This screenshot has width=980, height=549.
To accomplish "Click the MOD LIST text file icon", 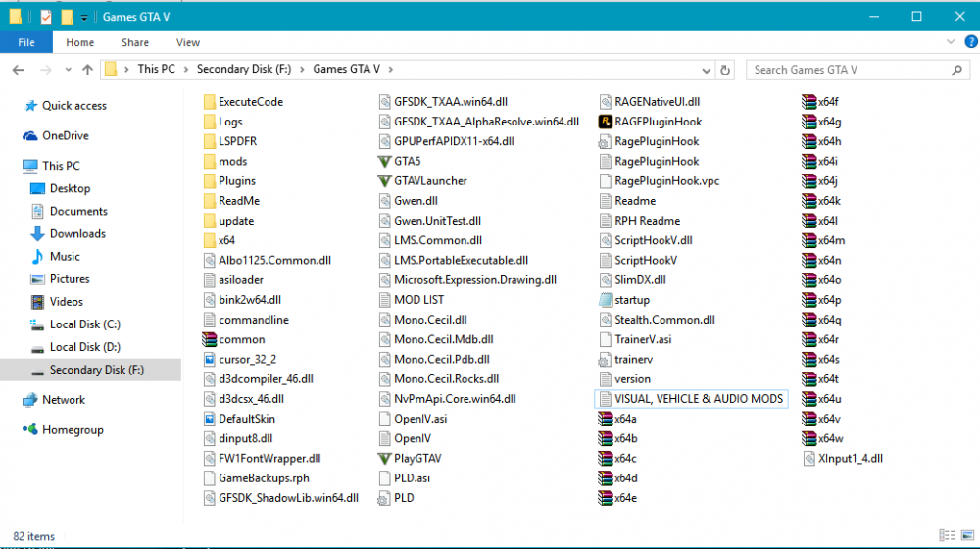I will click(x=384, y=300).
